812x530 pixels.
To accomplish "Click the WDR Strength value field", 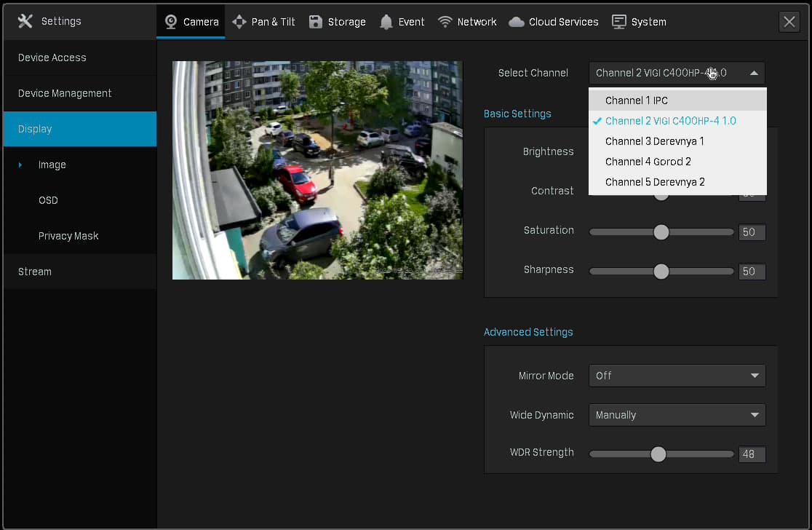I will [752, 454].
